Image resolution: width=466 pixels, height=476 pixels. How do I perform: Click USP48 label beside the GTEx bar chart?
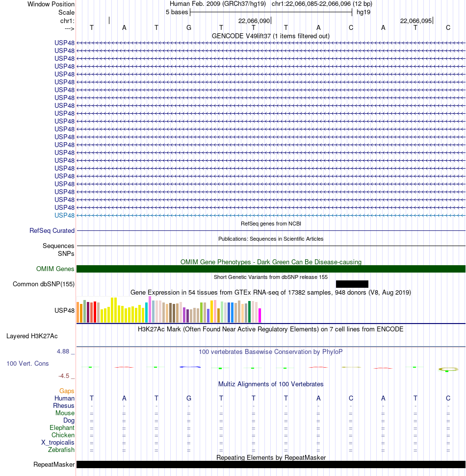click(x=64, y=311)
